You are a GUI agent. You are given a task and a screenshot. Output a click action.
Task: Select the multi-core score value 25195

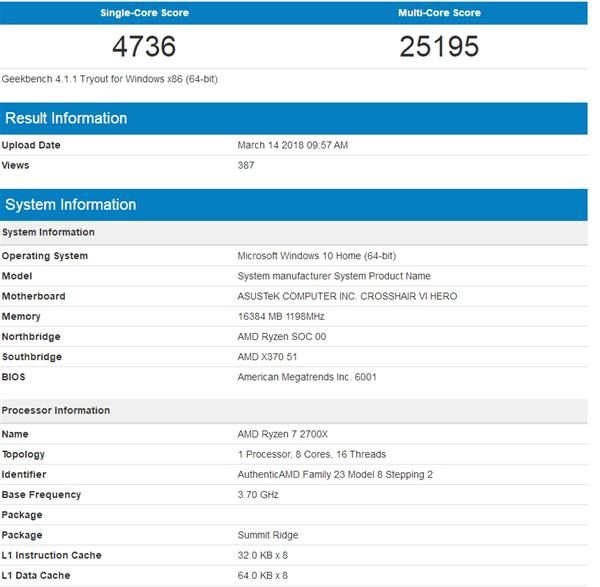coord(439,46)
